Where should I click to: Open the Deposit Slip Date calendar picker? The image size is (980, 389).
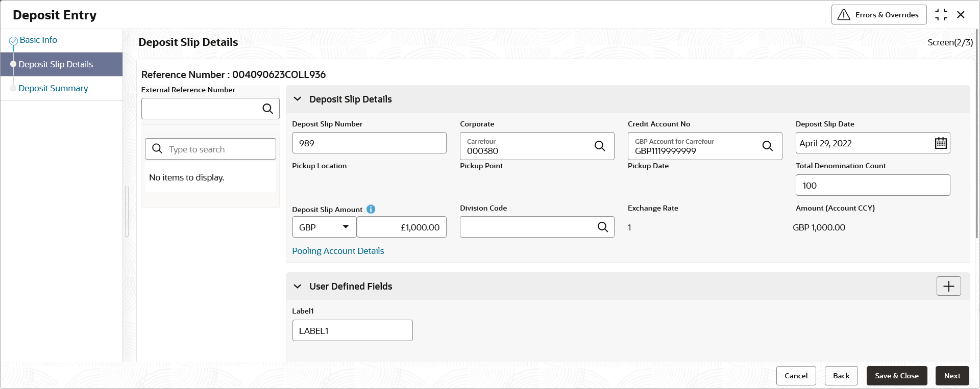940,143
